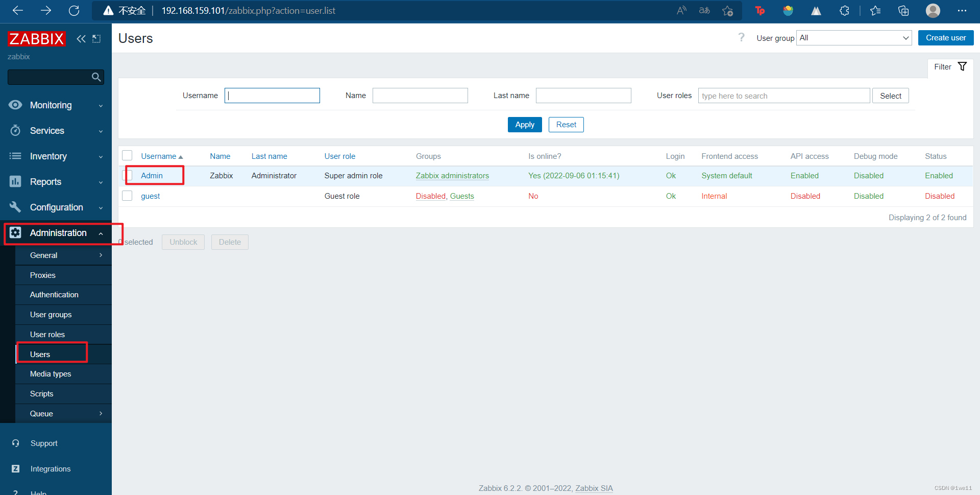
Task: Open Zabbix administrators group link
Action: (452, 175)
